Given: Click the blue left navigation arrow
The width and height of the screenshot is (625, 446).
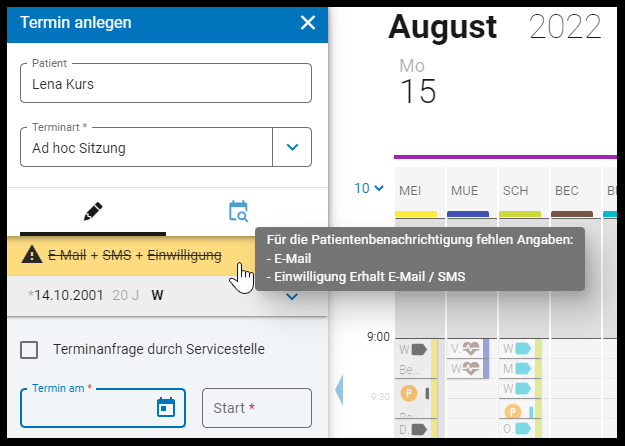Looking at the screenshot, I should pyautogui.click(x=339, y=390).
